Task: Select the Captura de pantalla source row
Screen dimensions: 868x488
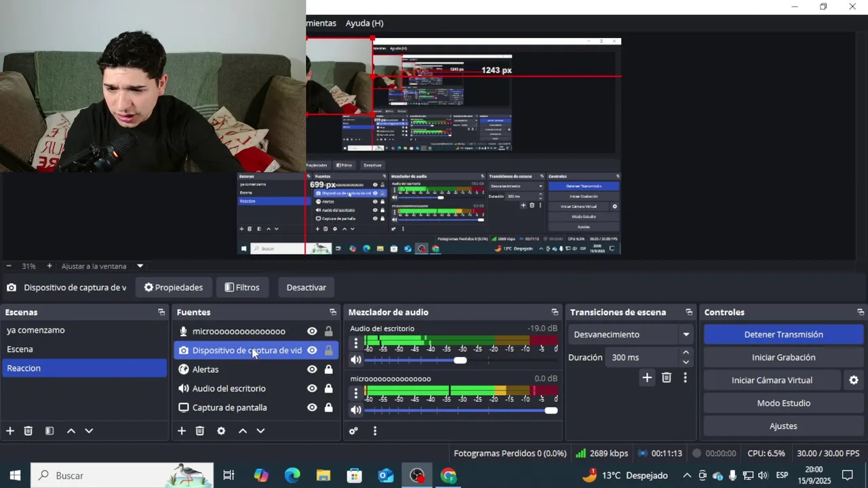Action: tap(256, 407)
